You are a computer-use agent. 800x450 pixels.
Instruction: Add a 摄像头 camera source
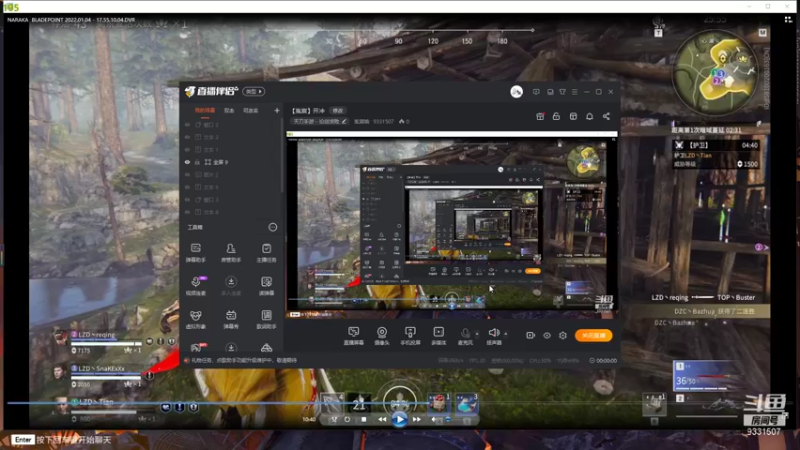pos(382,336)
